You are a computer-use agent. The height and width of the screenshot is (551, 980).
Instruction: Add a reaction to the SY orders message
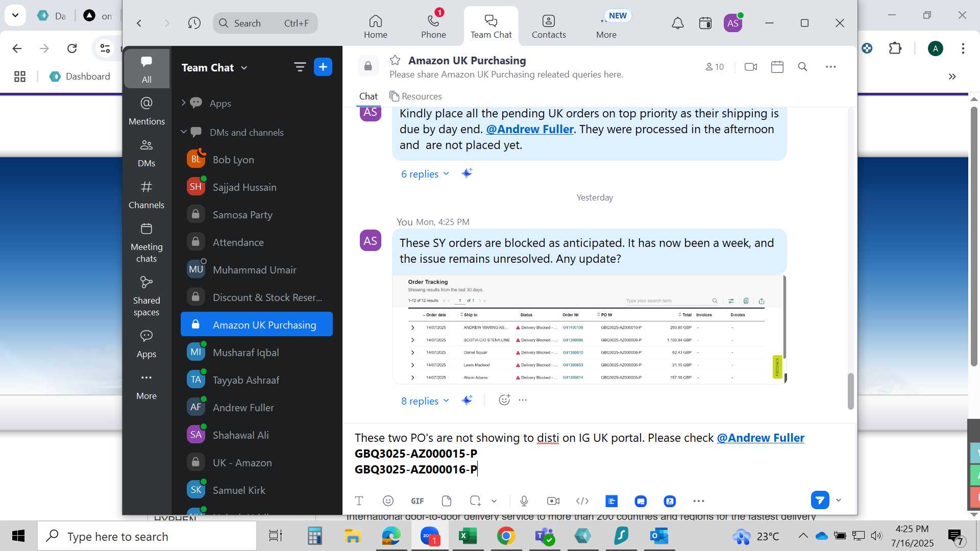point(504,400)
